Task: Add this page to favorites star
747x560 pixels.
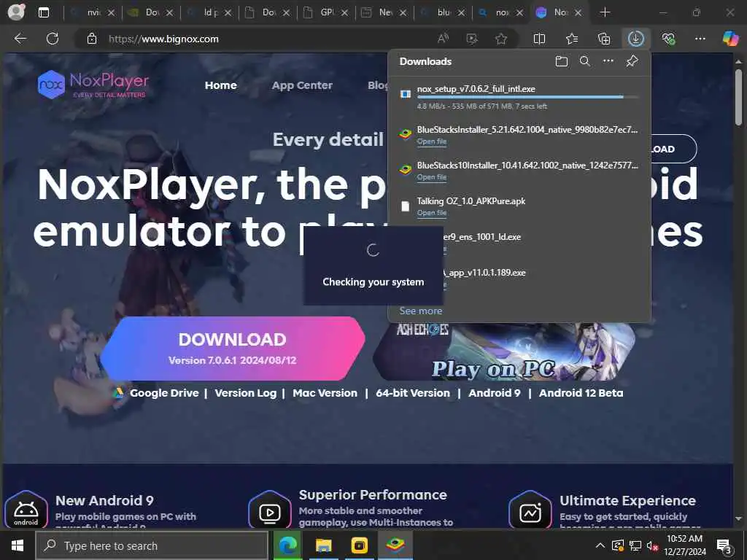Action: pyautogui.click(x=500, y=39)
